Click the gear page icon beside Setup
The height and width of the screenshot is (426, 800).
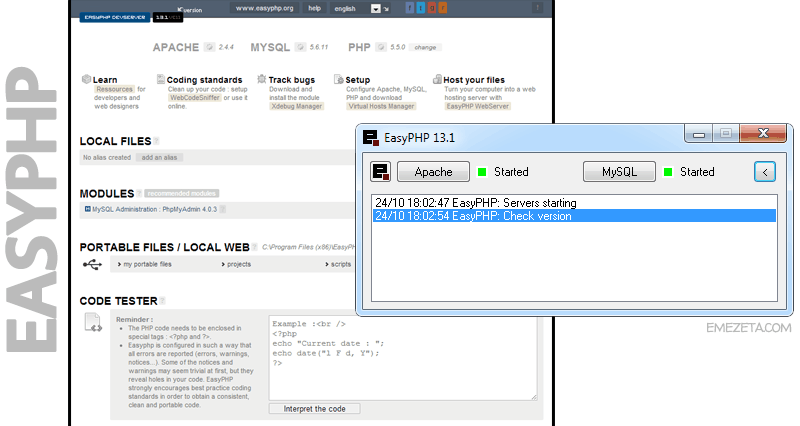[339, 79]
